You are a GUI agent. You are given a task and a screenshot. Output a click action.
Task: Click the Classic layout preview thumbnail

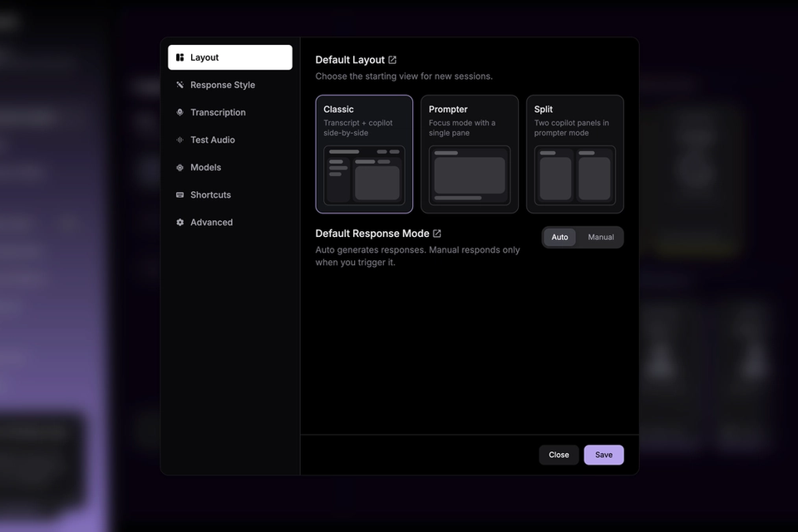tap(364, 175)
